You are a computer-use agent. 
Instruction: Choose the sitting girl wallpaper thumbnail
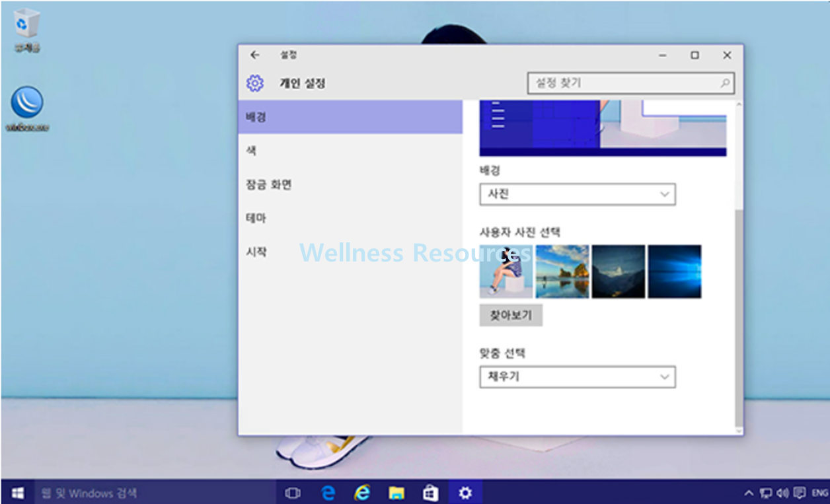coord(506,271)
